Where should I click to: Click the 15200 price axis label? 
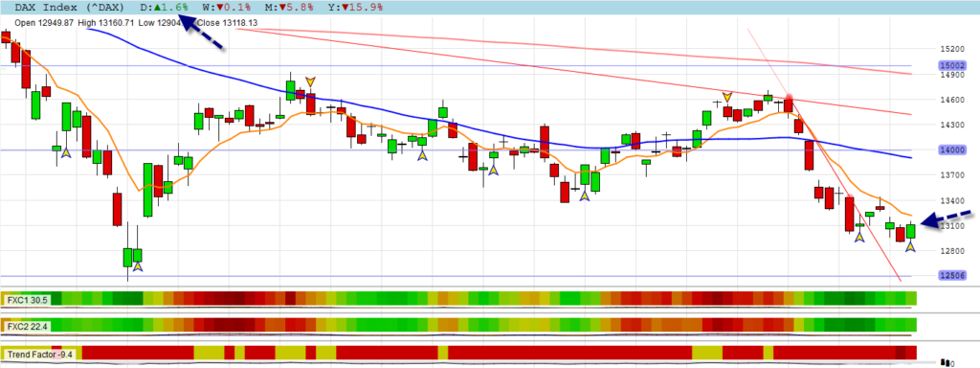[x=949, y=48]
